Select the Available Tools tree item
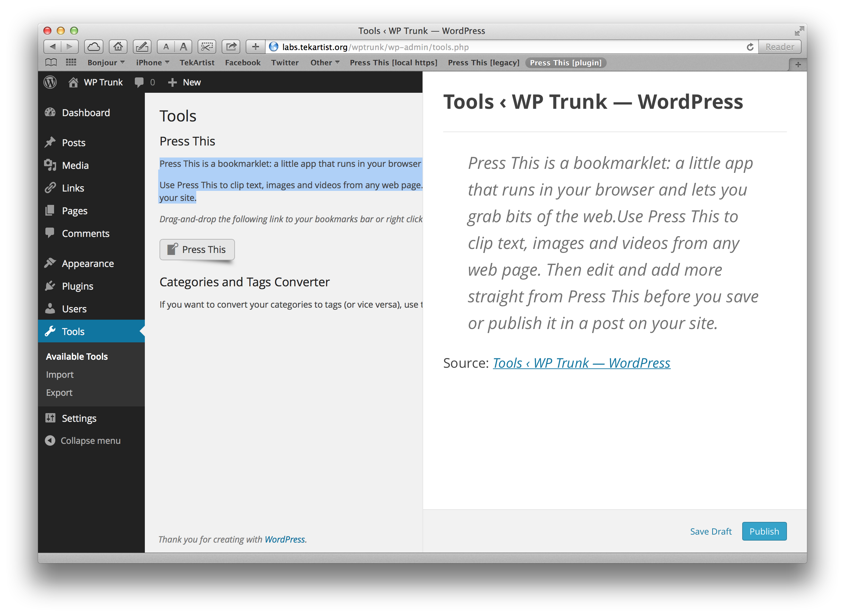The width and height of the screenshot is (845, 616). tap(77, 356)
